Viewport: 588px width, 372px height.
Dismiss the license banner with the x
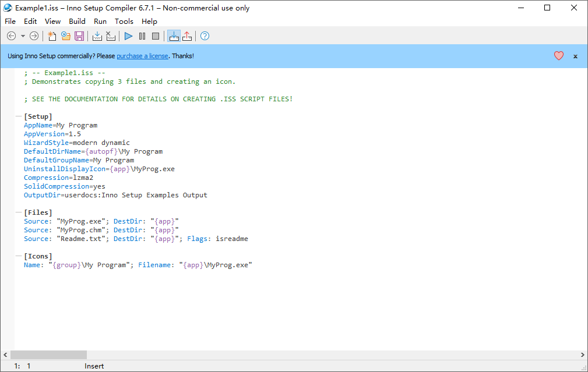(x=575, y=56)
